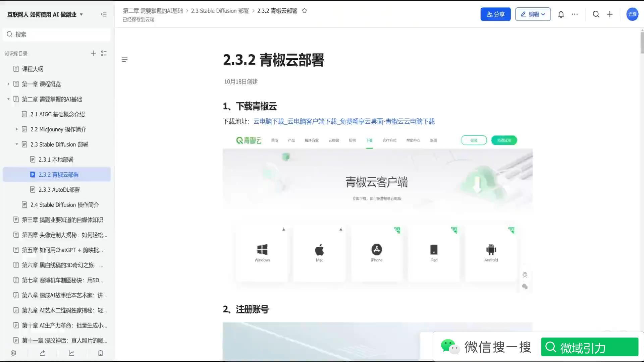Open the 青椒云 download link

pos(344,121)
